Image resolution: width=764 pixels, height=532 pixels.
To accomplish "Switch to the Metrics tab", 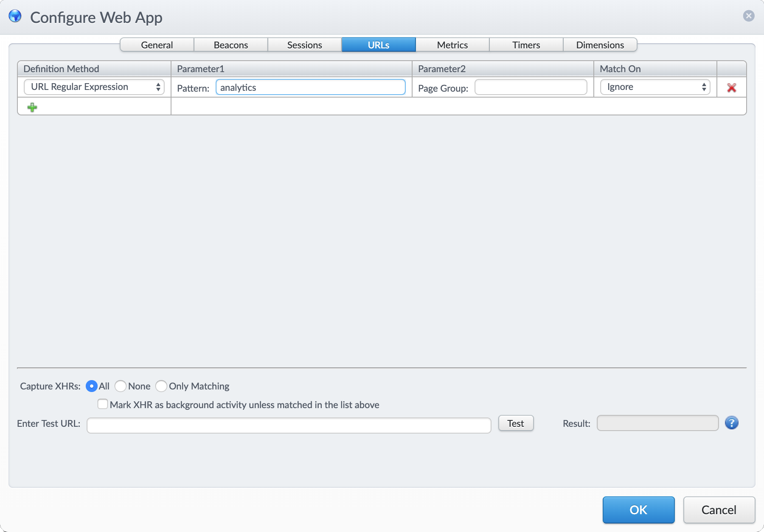I will coord(452,45).
